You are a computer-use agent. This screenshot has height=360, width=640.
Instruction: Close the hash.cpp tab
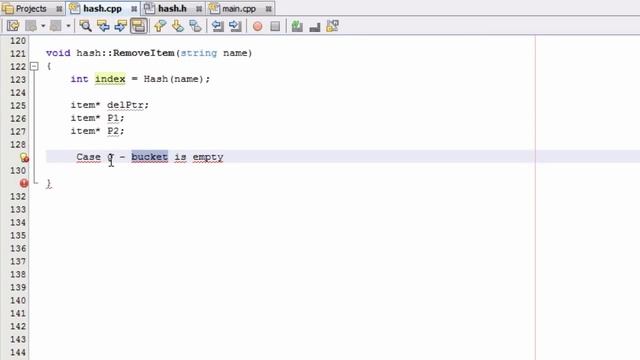point(134,9)
